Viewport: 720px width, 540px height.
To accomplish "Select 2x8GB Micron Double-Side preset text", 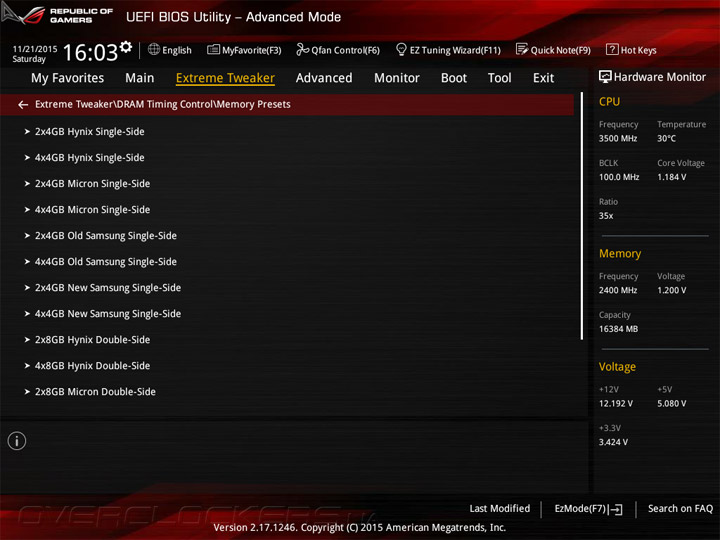I will [95, 392].
